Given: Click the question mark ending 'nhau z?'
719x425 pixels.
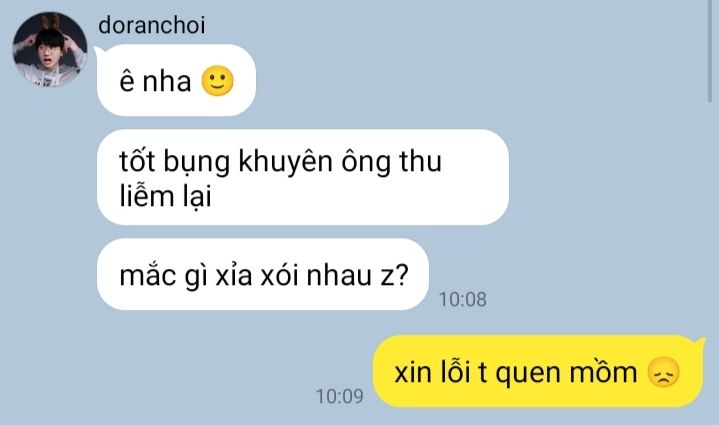Looking at the screenshot, I should coord(401,276).
